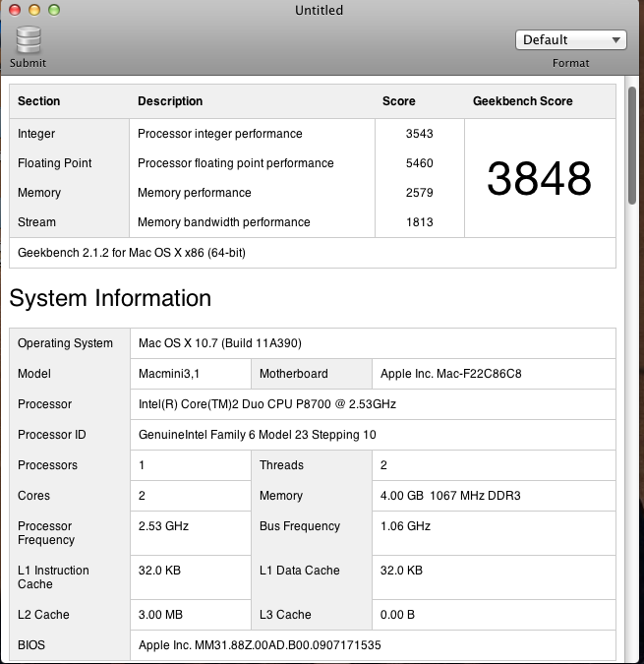Image resolution: width=644 pixels, height=664 pixels.
Task: Click the Mac-F22C86C8 motherboard value
Action: (x=450, y=374)
